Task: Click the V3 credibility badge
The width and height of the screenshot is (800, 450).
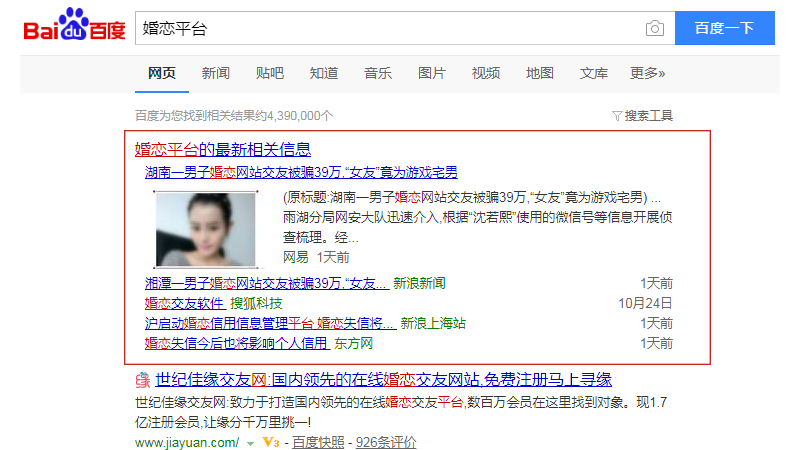Action: tap(271, 442)
